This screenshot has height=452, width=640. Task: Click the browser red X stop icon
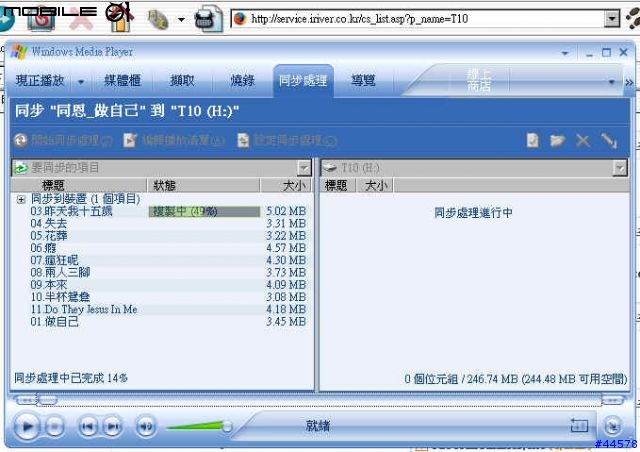(81, 20)
